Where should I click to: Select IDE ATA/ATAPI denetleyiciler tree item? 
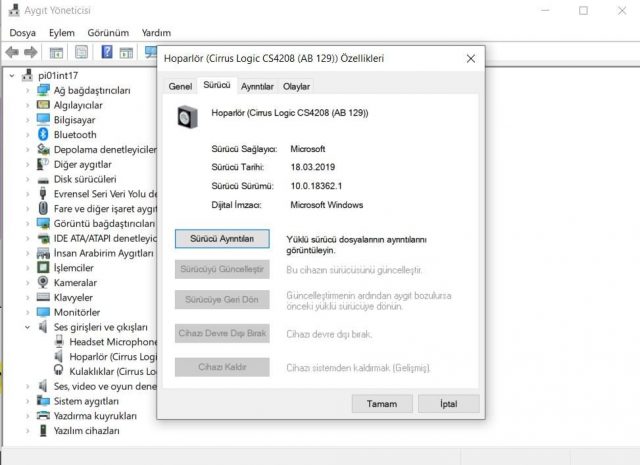coord(105,238)
